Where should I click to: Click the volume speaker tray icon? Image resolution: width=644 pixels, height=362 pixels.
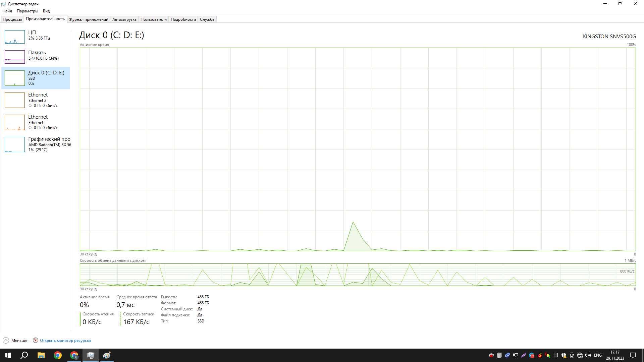(x=588, y=355)
